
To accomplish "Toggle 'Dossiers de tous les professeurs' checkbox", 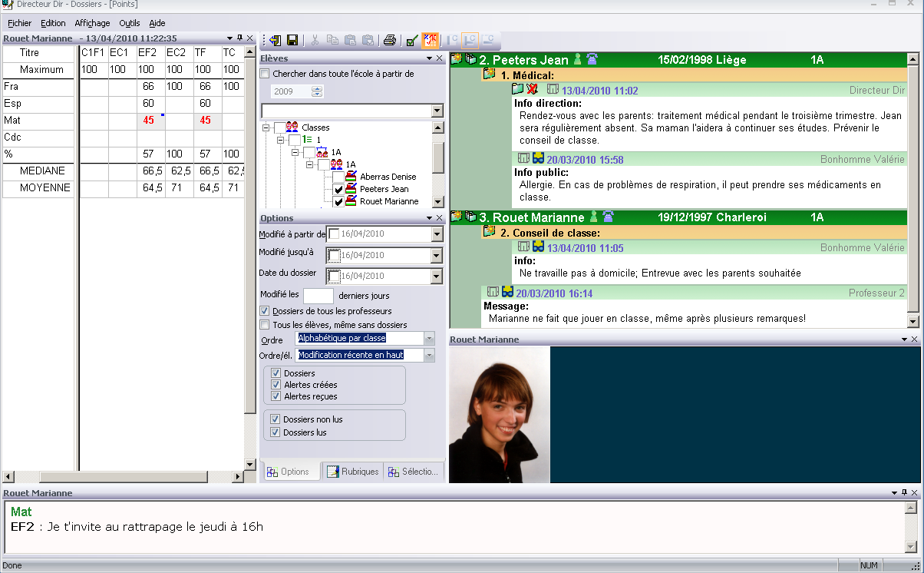I will coord(265,311).
